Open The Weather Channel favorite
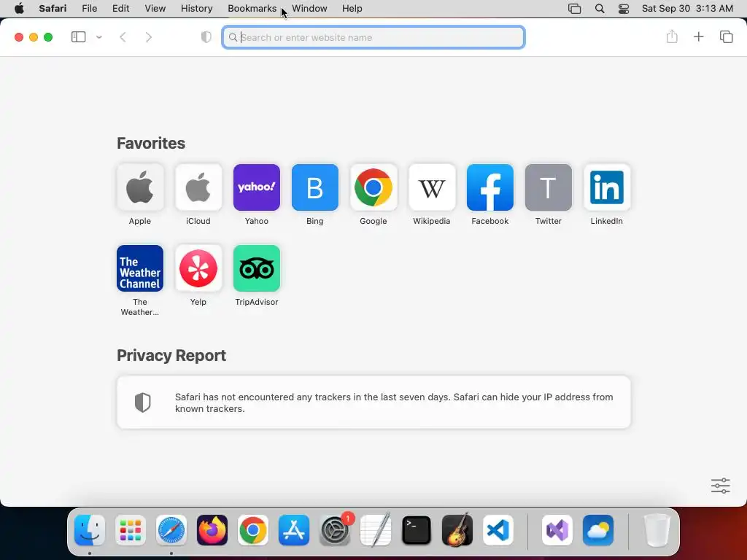This screenshot has height=560, width=747. coord(140,268)
